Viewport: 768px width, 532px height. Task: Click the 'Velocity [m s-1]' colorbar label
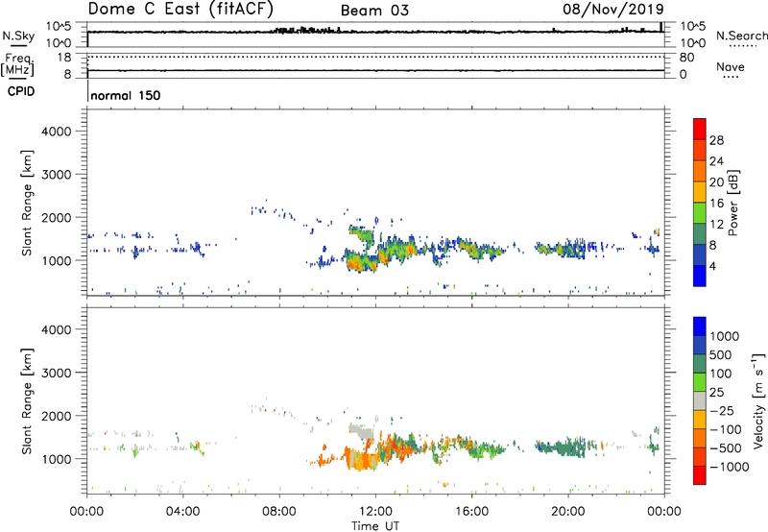pyautogui.click(x=758, y=400)
